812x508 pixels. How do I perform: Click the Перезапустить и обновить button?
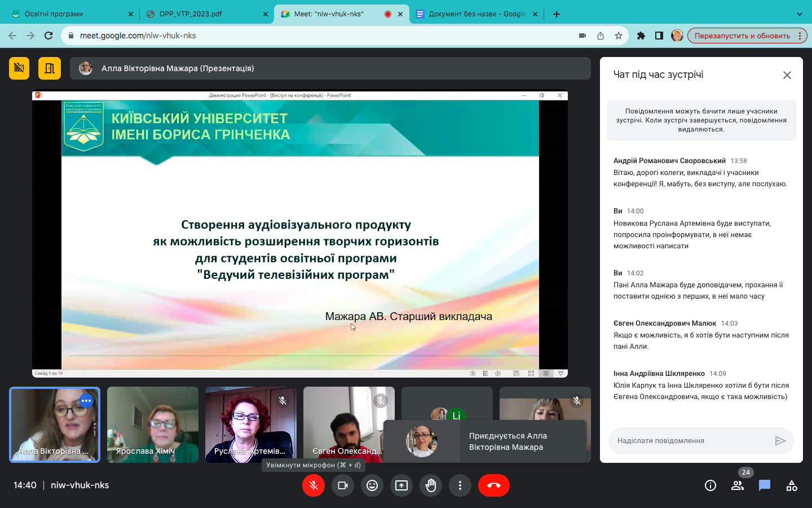coord(742,36)
